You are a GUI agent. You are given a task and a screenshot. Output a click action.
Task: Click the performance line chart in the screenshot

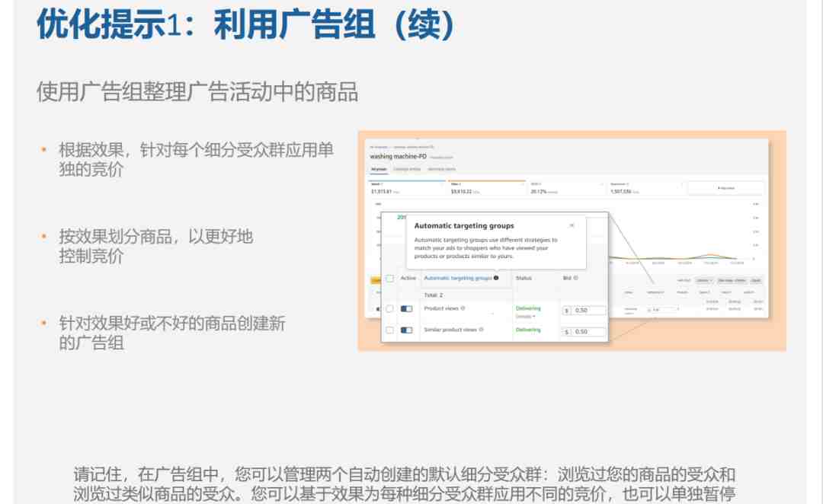pos(682,234)
